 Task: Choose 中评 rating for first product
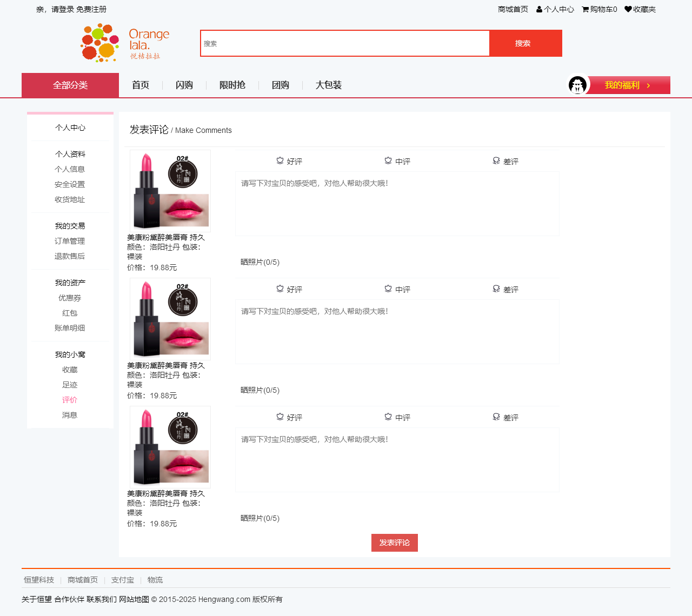tap(403, 162)
